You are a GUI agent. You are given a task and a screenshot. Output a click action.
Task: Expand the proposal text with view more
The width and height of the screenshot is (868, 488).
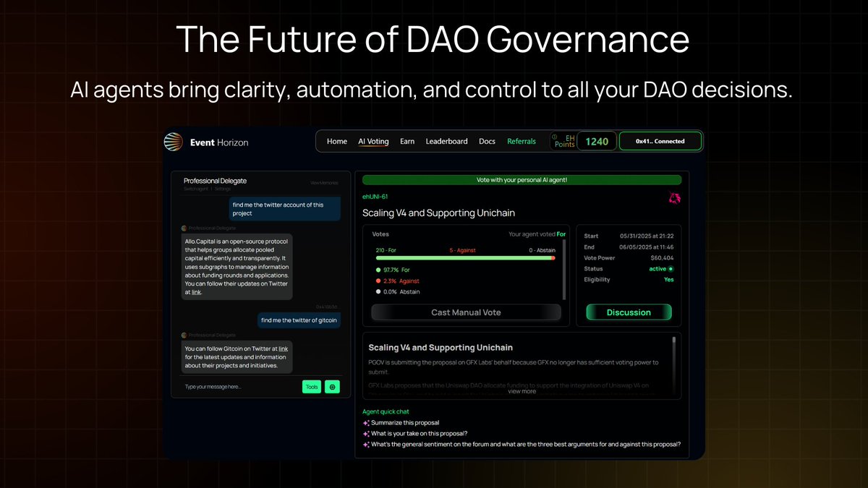click(x=522, y=391)
